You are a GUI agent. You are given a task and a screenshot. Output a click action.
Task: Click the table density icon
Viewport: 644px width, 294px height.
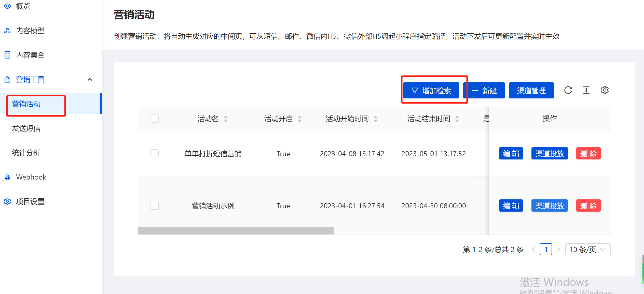[586, 90]
